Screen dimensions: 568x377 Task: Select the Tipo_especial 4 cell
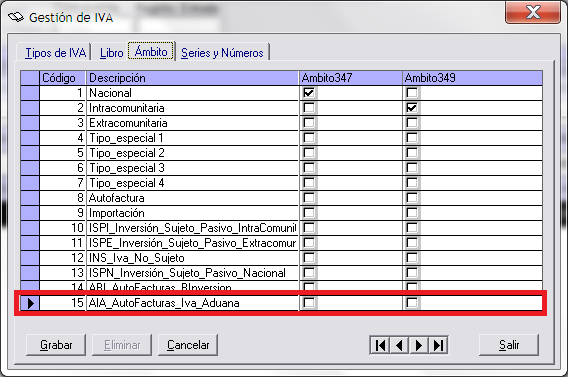pos(192,183)
